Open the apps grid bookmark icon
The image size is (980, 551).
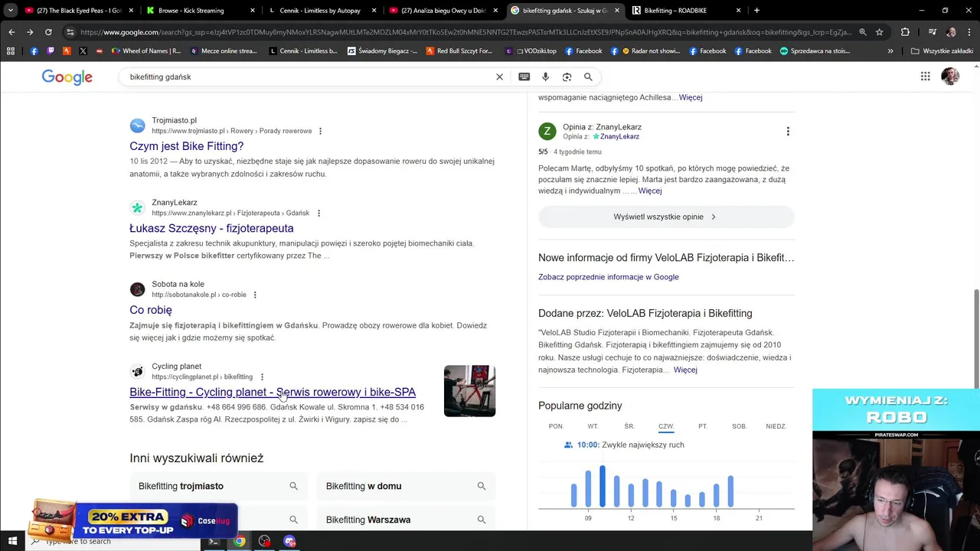pyautogui.click(x=11, y=51)
